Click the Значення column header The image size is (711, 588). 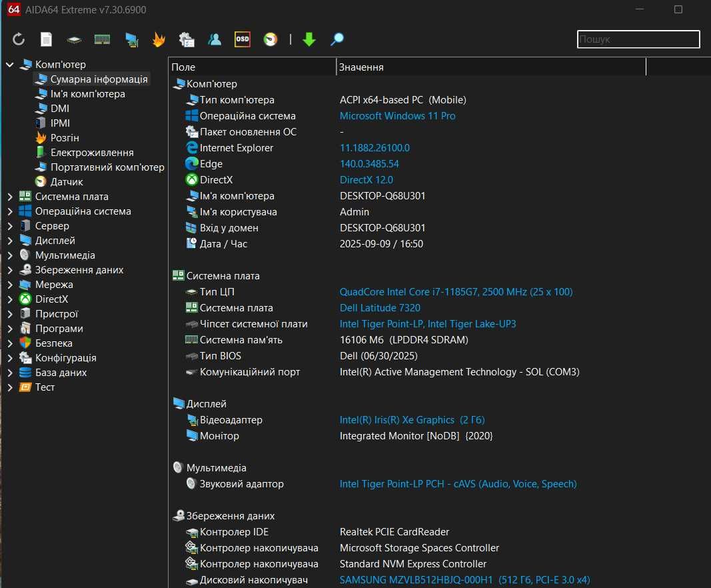pyautogui.click(x=491, y=67)
